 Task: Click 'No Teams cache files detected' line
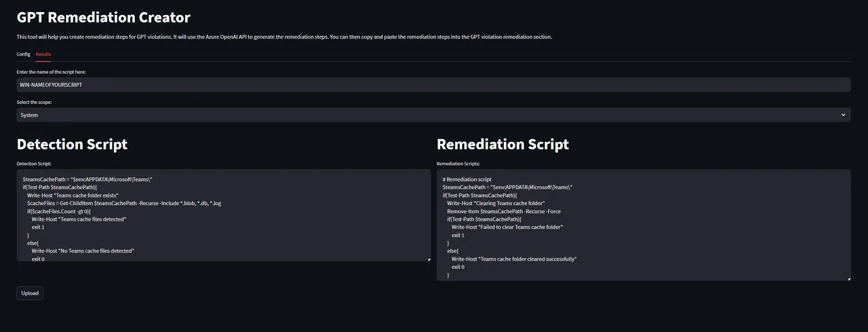click(83, 251)
